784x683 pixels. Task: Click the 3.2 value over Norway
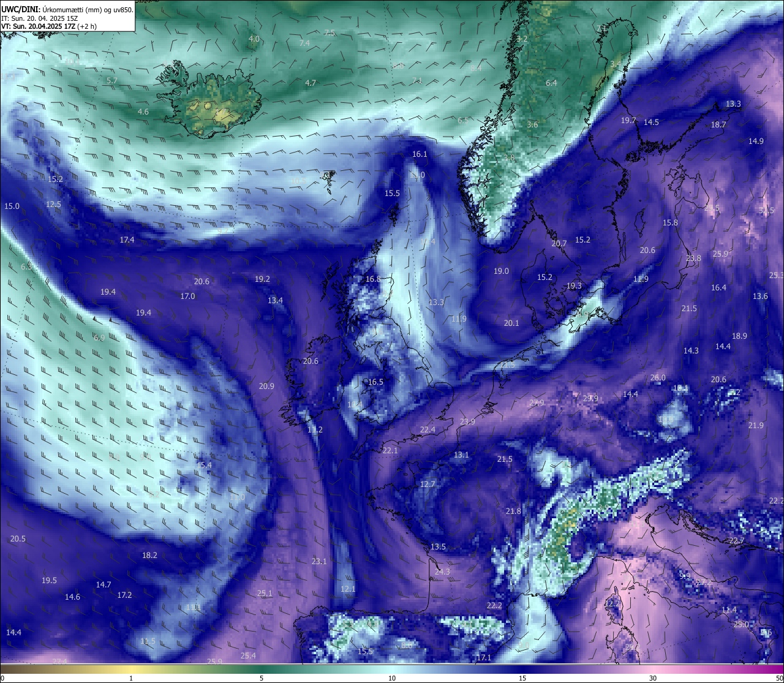point(522,39)
